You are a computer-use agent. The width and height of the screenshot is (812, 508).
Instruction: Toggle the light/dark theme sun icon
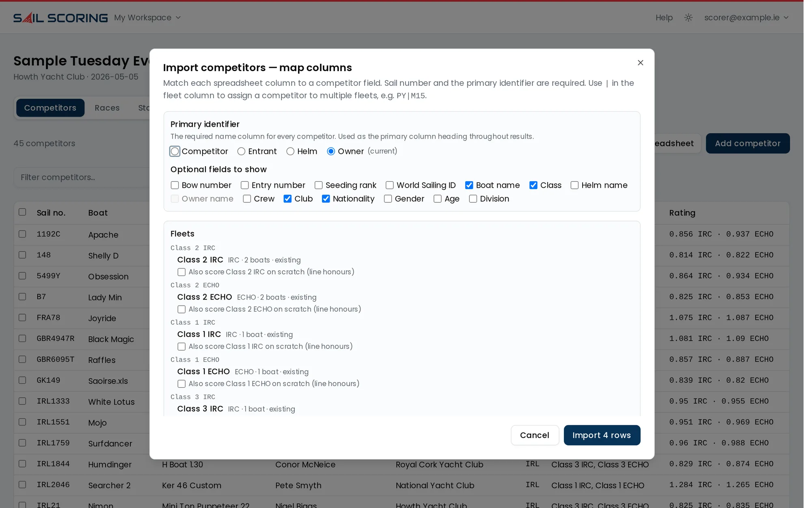(x=688, y=18)
